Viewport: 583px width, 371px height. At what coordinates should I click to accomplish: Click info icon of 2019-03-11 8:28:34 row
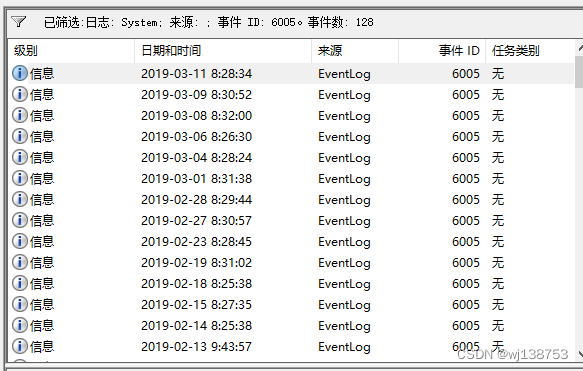click(20, 73)
